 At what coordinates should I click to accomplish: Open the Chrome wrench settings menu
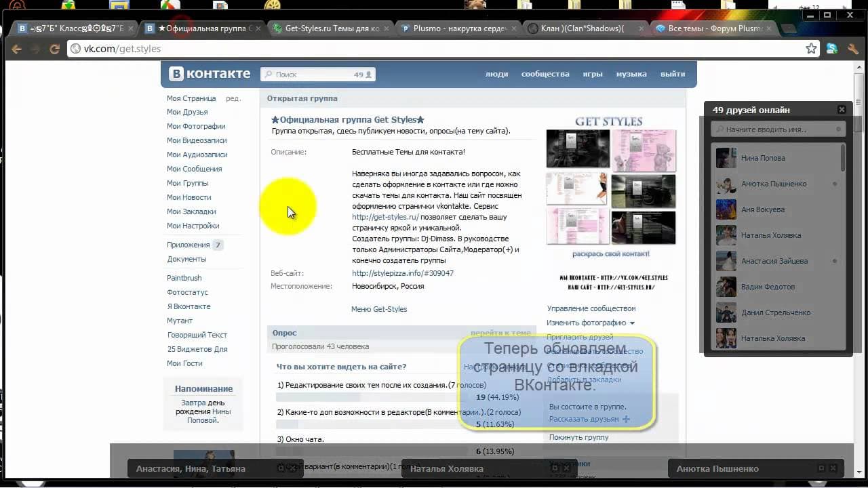tap(853, 49)
